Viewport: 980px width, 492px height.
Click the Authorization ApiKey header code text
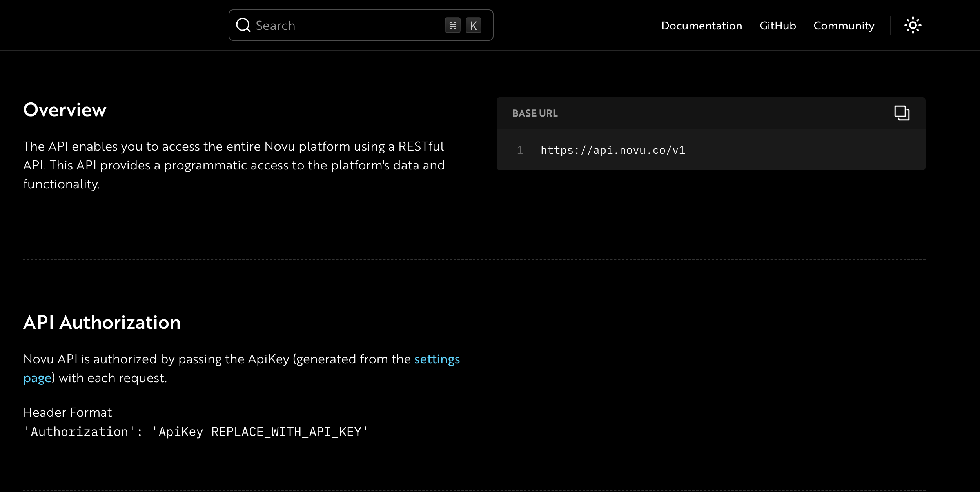point(195,432)
